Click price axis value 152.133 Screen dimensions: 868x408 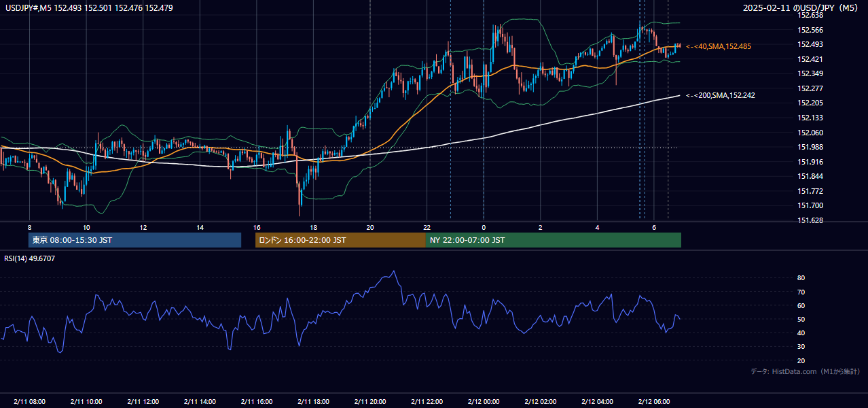pyautogui.click(x=810, y=118)
